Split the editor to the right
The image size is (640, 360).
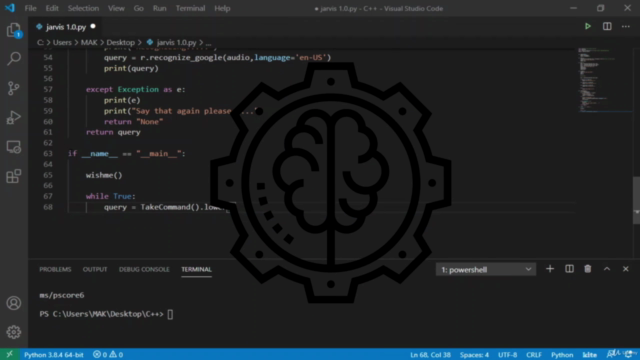607,27
